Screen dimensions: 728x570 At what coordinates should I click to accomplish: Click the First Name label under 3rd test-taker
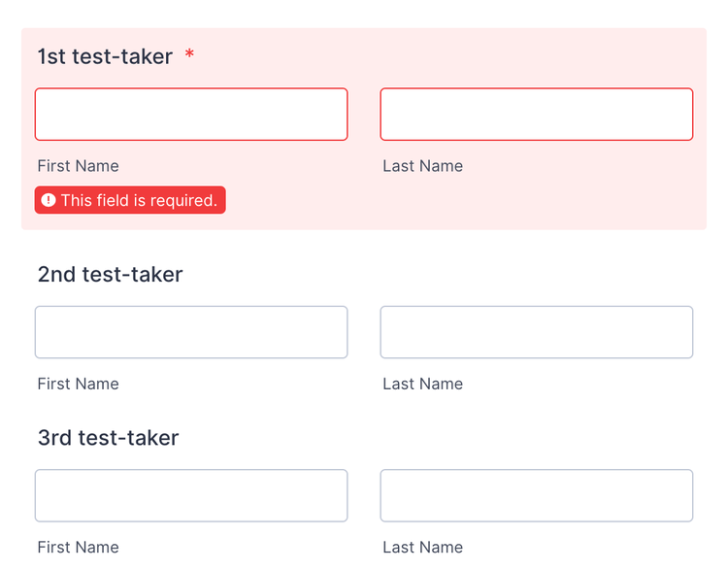click(78, 547)
